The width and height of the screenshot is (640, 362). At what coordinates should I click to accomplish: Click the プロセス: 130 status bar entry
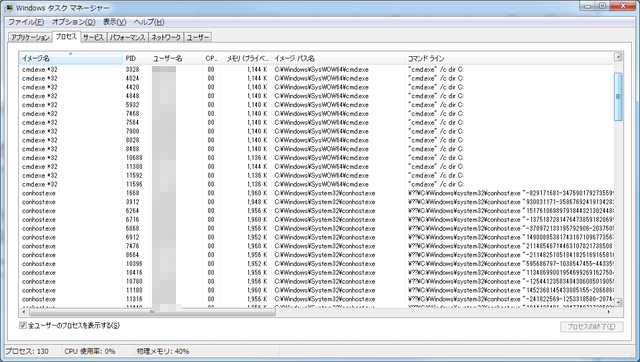tap(27, 351)
